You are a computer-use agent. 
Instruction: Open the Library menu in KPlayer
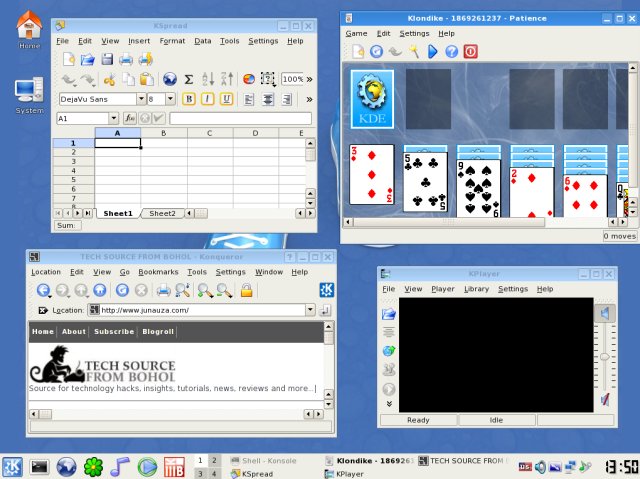point(476,289)
